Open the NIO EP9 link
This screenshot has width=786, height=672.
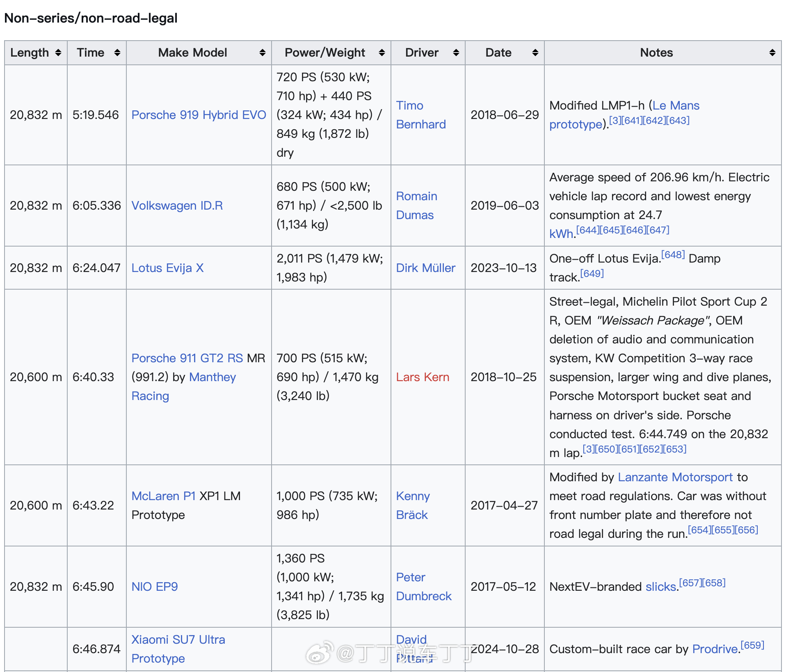pyautogui.click(x=155, y=587)
